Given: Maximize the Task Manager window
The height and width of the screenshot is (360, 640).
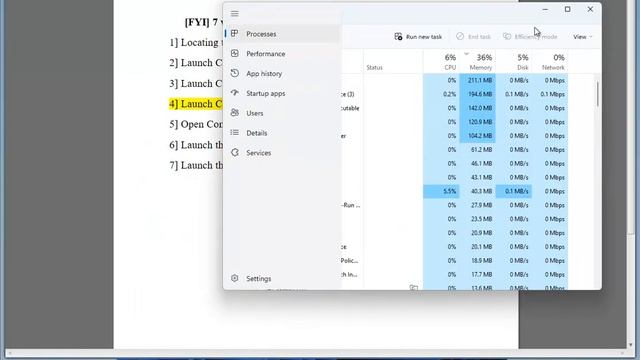Looking at the screenshot, I should pos(567,9).
